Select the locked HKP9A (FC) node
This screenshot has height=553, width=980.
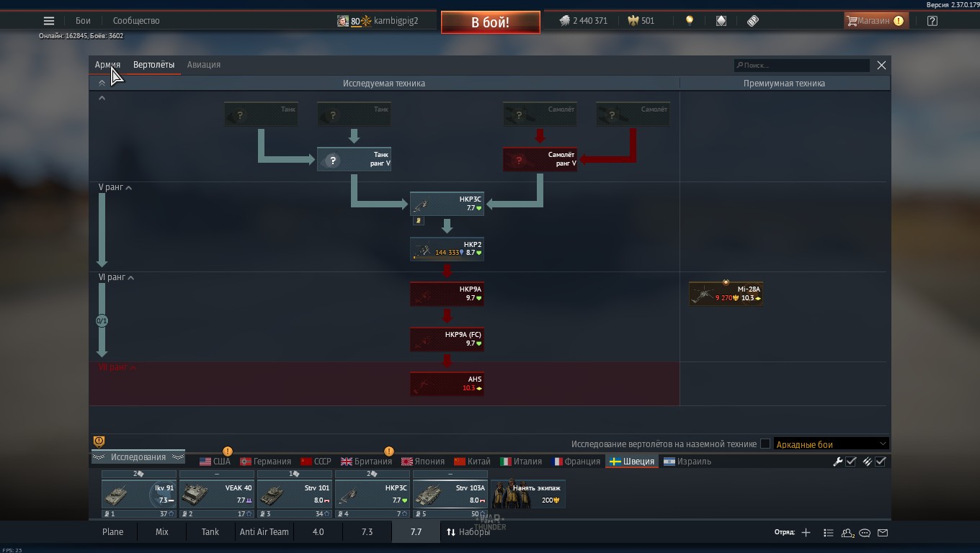point(447,339)
